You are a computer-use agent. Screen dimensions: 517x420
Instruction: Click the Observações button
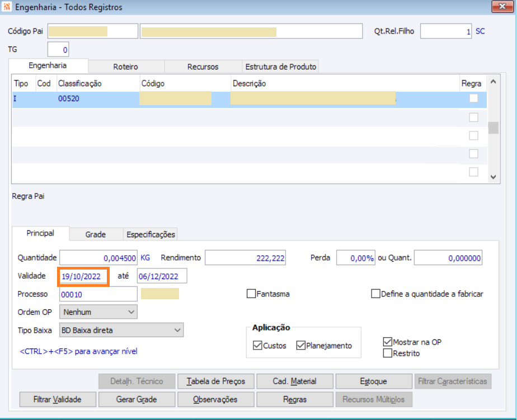pos(215,399)
